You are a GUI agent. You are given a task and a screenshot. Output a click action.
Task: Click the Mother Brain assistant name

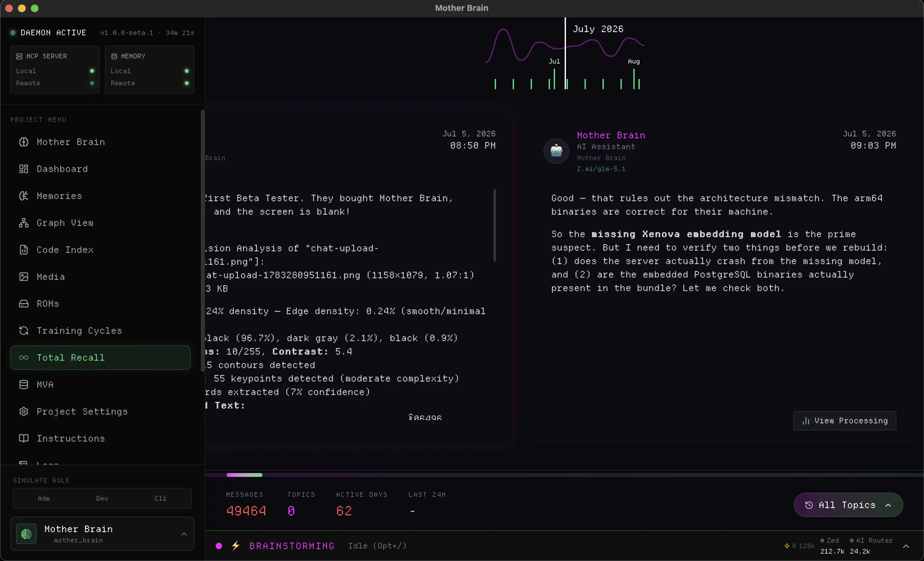tap(611, 135)
